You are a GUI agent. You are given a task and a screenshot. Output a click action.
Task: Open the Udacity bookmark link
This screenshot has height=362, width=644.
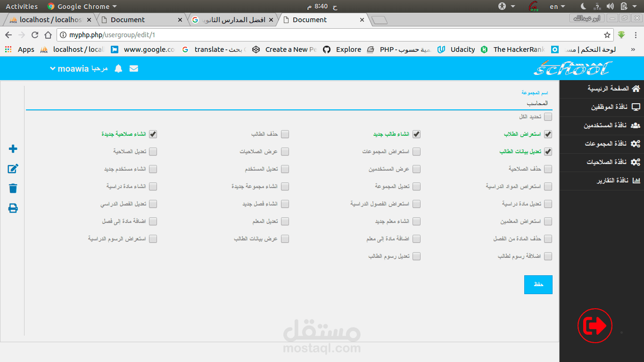tap(462, 49)
